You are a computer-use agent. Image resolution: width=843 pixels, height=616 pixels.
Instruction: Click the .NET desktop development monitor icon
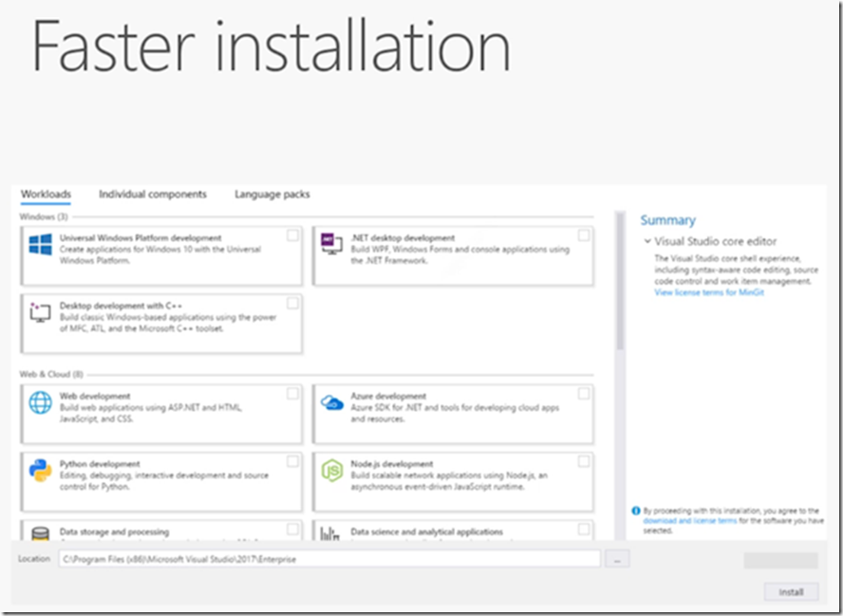[331, 244]
